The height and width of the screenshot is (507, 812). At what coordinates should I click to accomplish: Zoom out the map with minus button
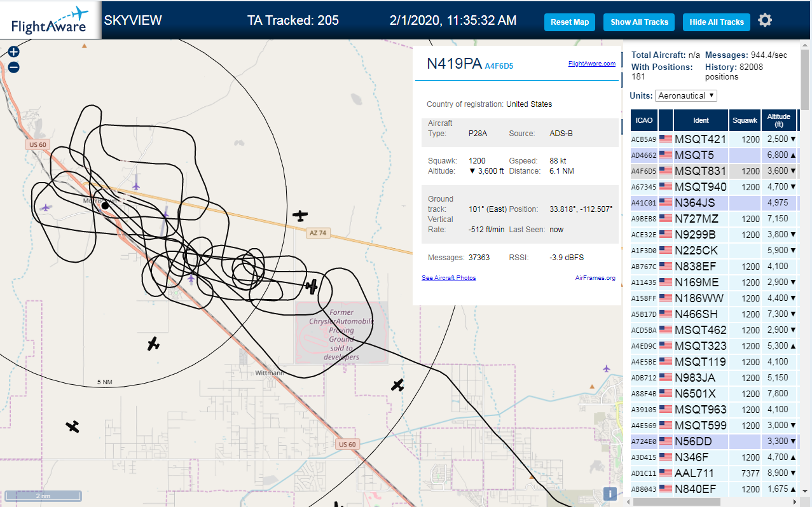(14, 67)
